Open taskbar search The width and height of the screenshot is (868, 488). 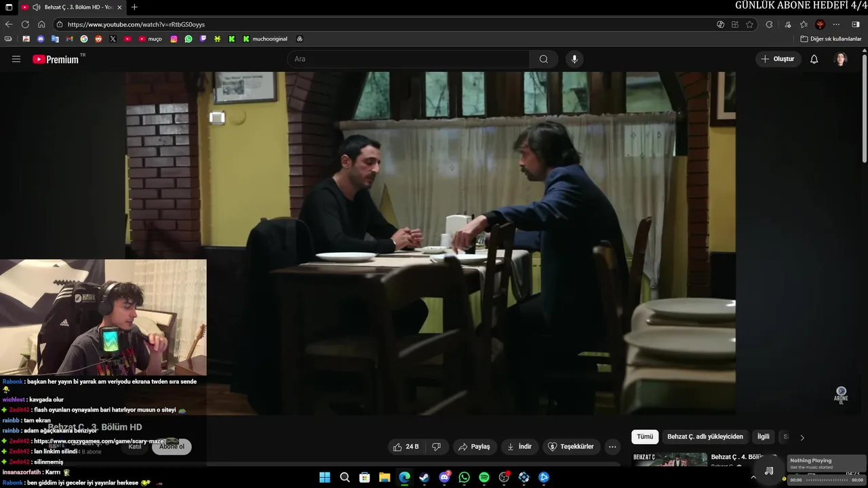(344, 477)
